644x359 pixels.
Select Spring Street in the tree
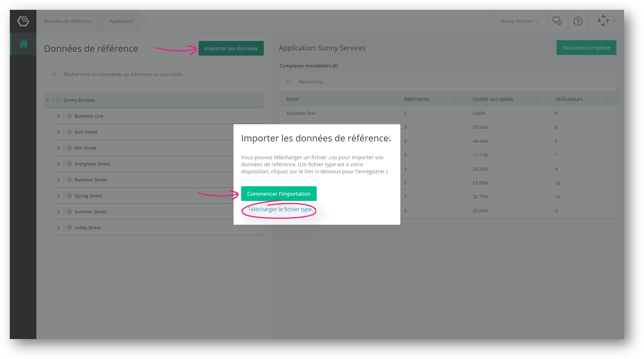click(x=88, y=196)
